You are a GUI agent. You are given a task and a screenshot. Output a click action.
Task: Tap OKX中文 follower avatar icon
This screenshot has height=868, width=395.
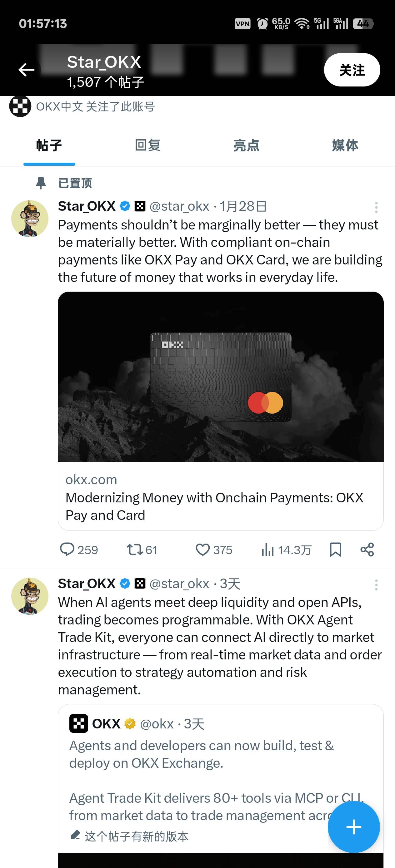coord(20,106)
